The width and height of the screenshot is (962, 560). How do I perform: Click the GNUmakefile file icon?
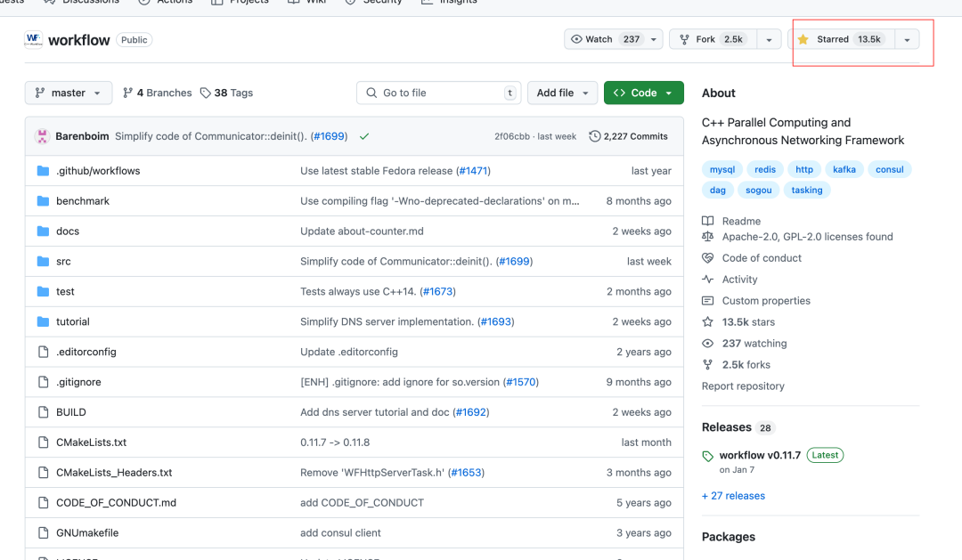[43, 533]
